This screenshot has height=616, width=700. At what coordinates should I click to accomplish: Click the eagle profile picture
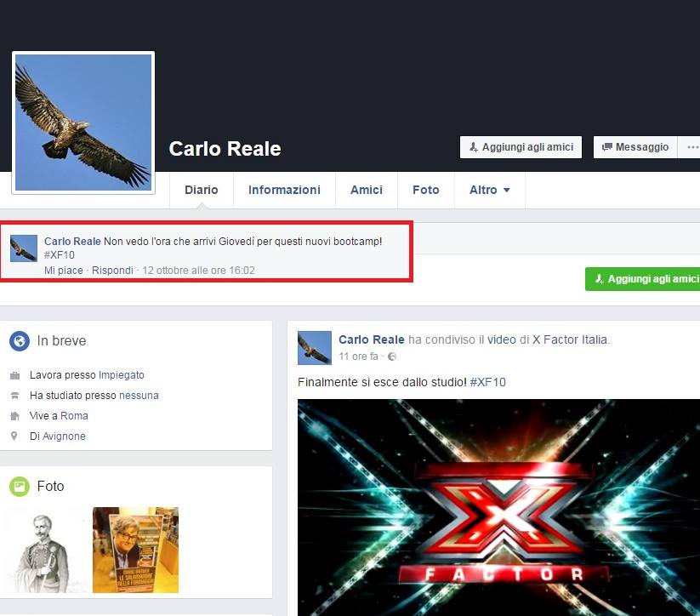pos(83,123)
